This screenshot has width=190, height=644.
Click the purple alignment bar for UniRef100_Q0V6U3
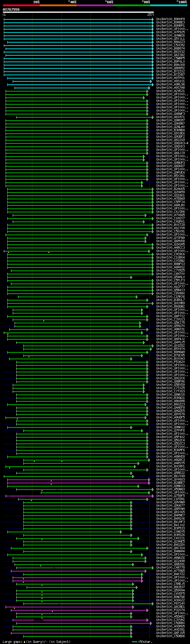pos(79,479)
